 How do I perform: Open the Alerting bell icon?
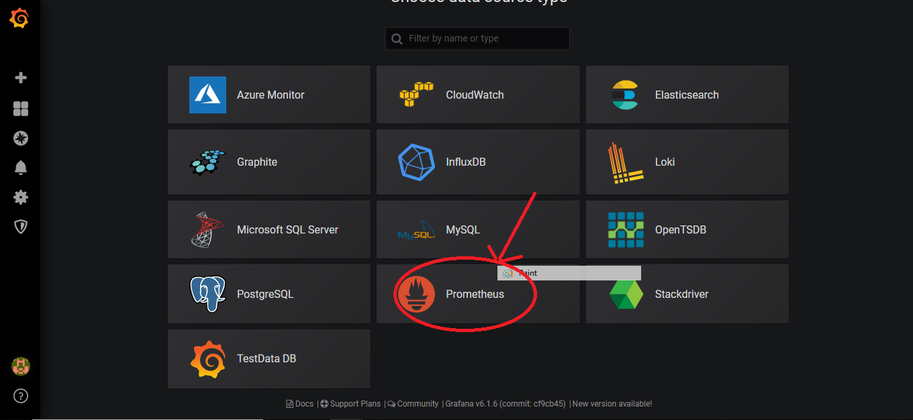(20, 168)
